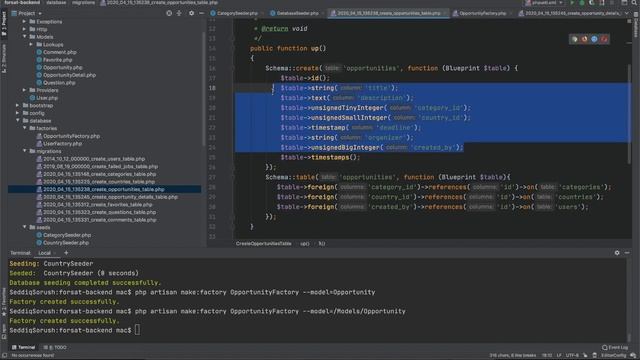The height and width of the screenshot is (360, 640).
Task: Hide the Project panel with the minus icon
Action: pos(201,13)
